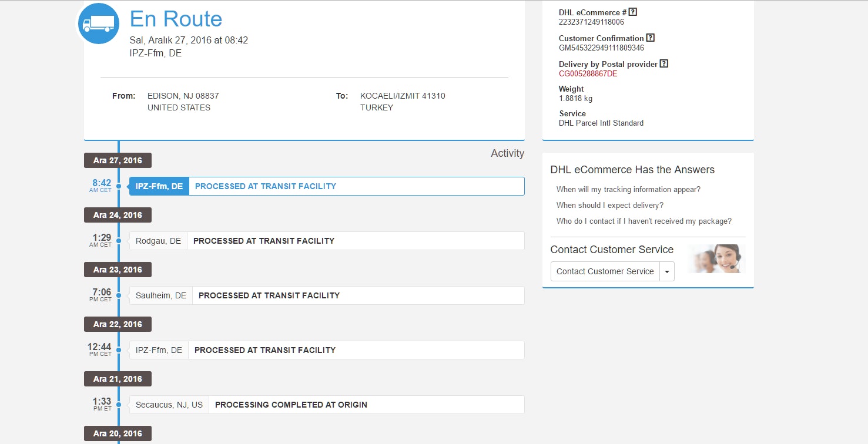
Task: Open 'When will my tracking information appear?'
Action: (x=628, y=190)
